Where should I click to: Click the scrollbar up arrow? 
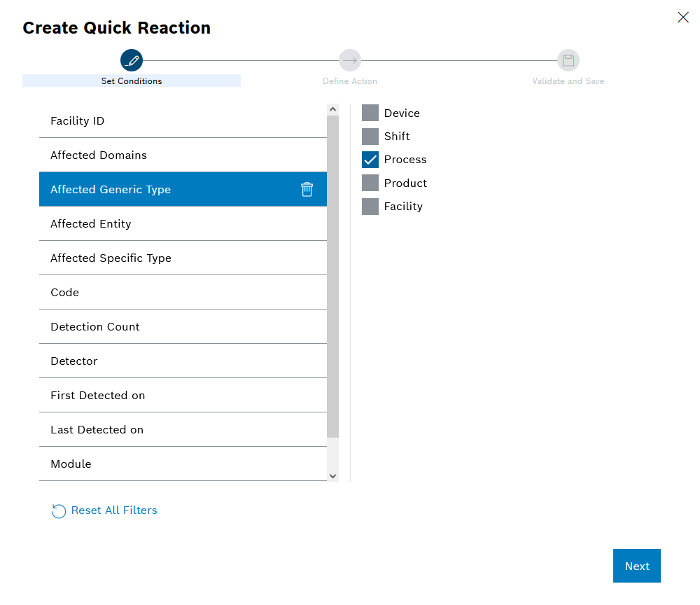pos(332,109)
